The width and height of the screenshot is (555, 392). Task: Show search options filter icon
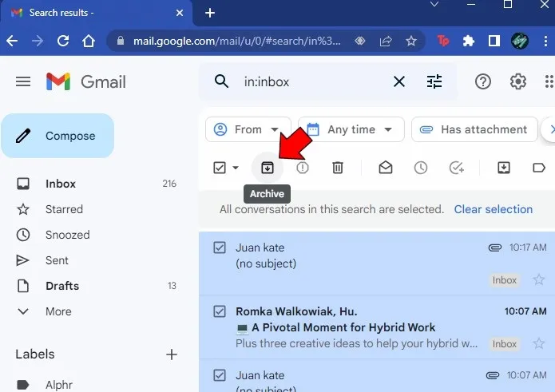click(x=434, y=81)
